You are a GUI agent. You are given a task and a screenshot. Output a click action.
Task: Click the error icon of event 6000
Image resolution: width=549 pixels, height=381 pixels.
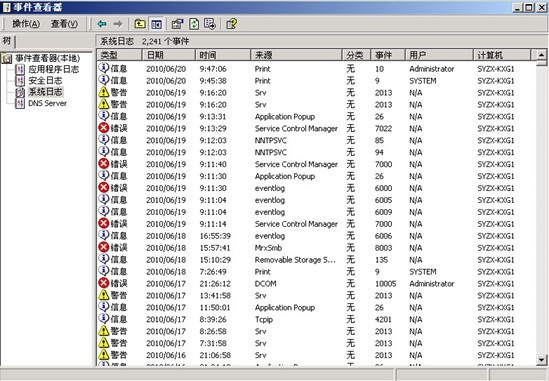pos(104,187)
